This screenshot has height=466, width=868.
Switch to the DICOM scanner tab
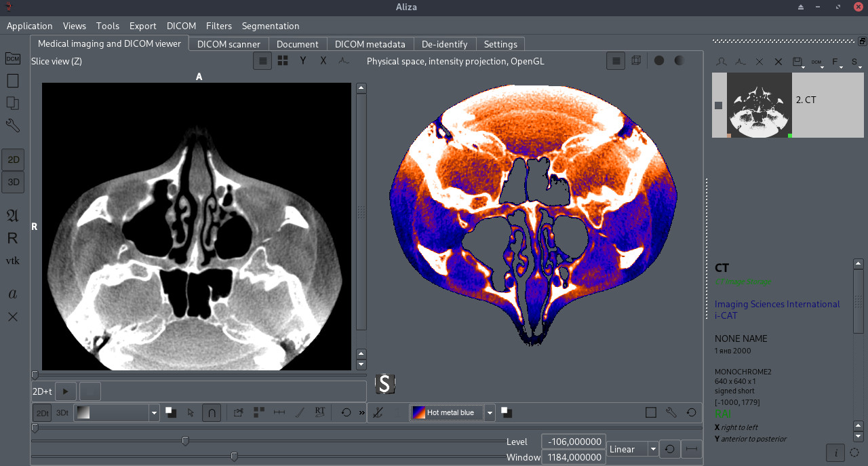(229, 44)
